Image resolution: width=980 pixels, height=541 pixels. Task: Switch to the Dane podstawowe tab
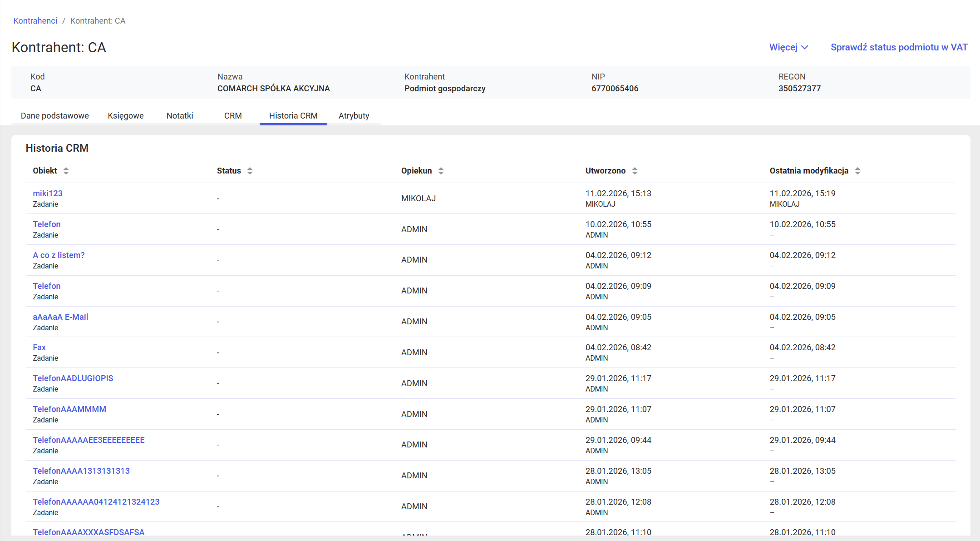[54, 115]
